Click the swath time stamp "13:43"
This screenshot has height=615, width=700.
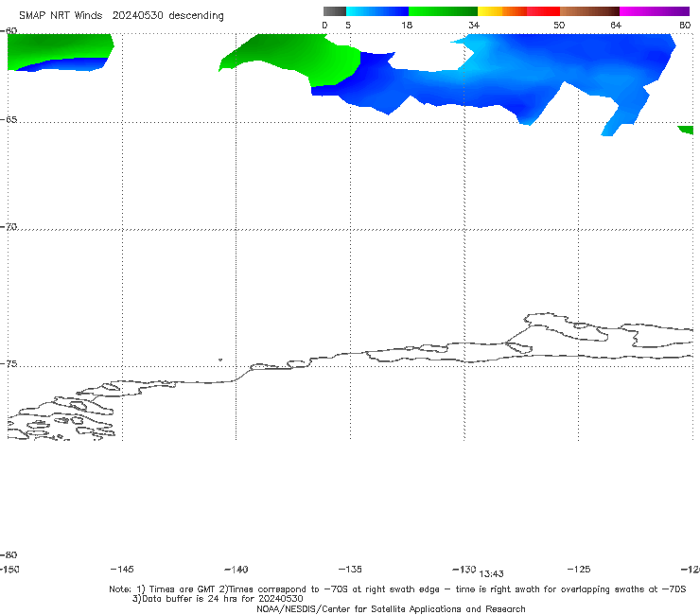click(x=491, y=574)
